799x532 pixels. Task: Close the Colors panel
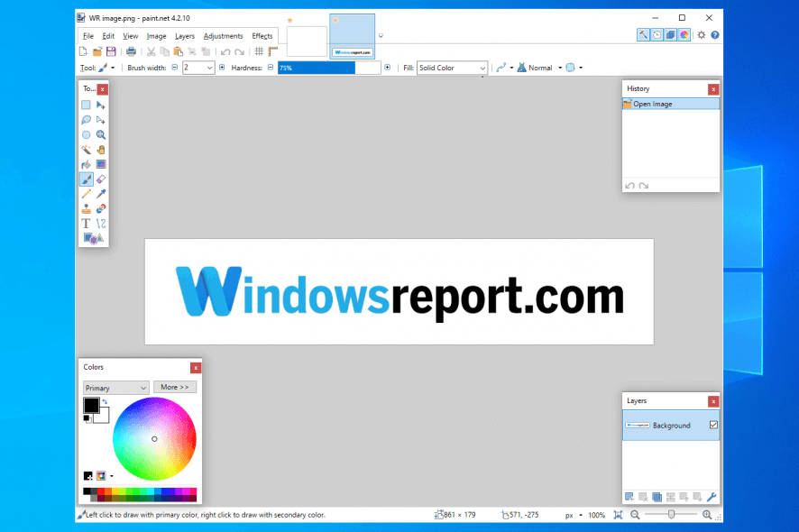196,367
